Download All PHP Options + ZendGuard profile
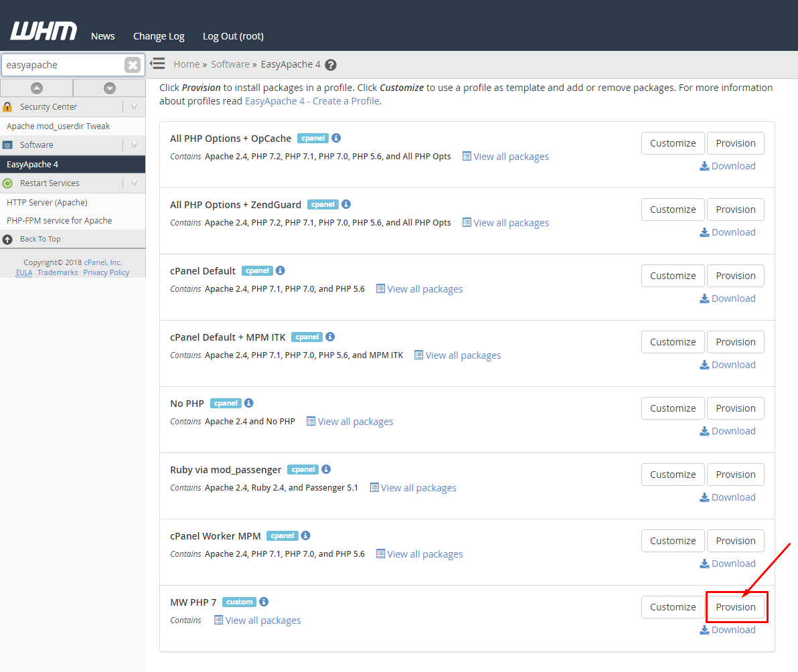Viewport: 798px width, 672px height. [728, 232]
